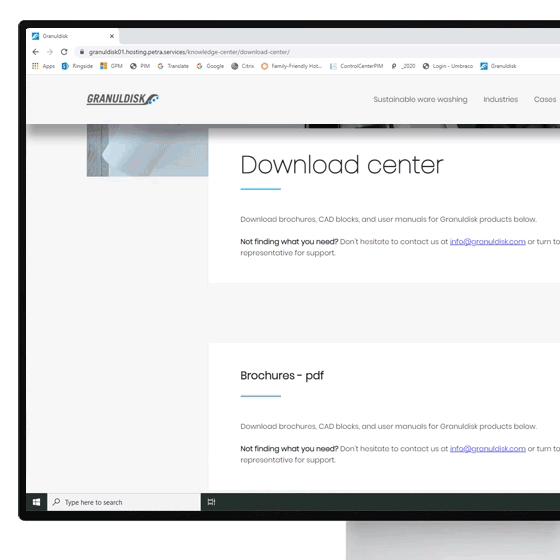Click the browser back arrow
The height and width of the screenshot is (560, 560).
[x=35, y=52]
